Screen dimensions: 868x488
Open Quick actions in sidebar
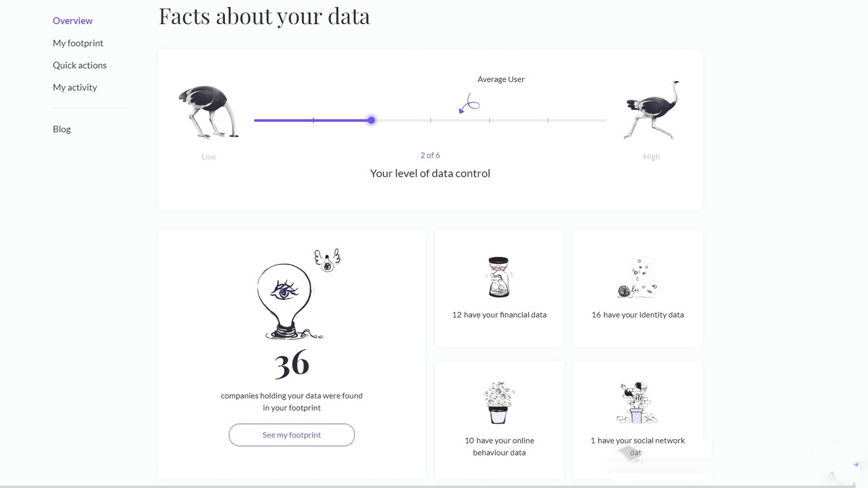point(79,65)
